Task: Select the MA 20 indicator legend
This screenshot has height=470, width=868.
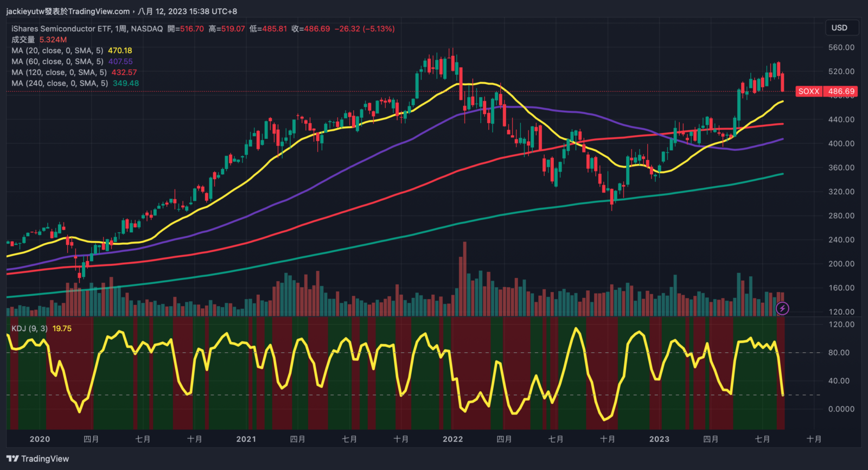Action: [x=57, y=50]
